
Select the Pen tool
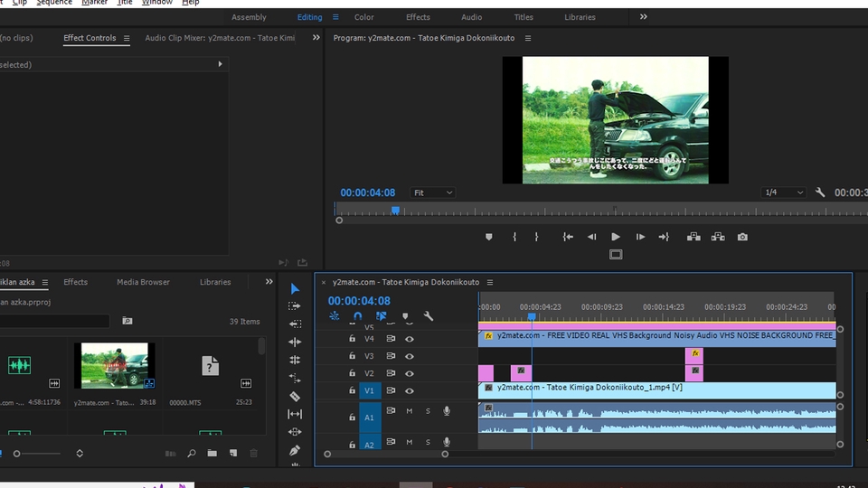pyautogui.click(x=295, y=450)
